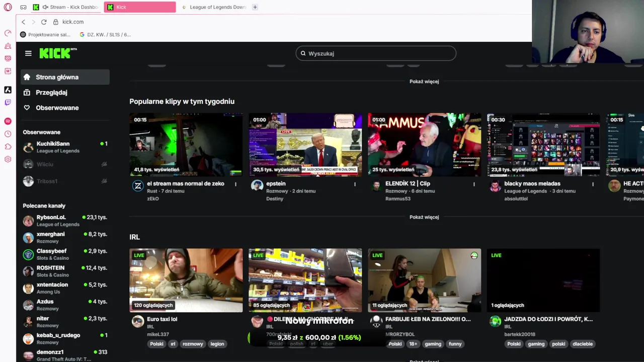Image resolution: width=644 pixels, height=362 pixels.
Task: Click bartekk20018 green streamer avatar
Action: coord(496,322)
